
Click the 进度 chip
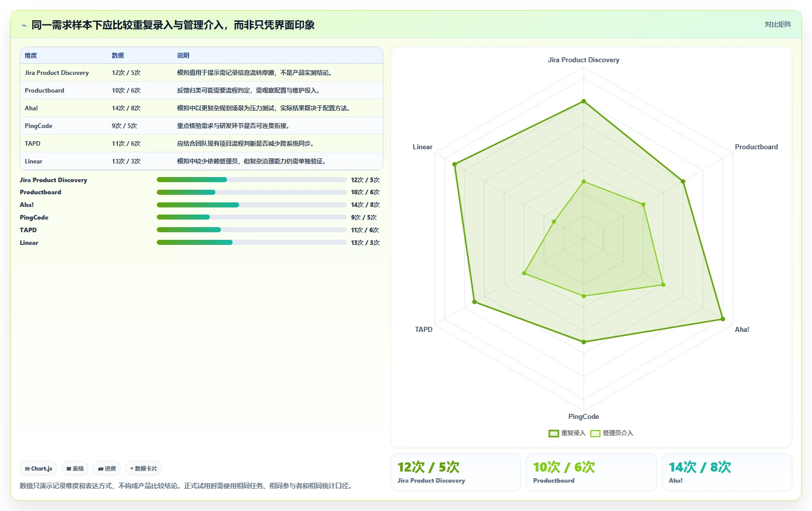tap(107, 469)
